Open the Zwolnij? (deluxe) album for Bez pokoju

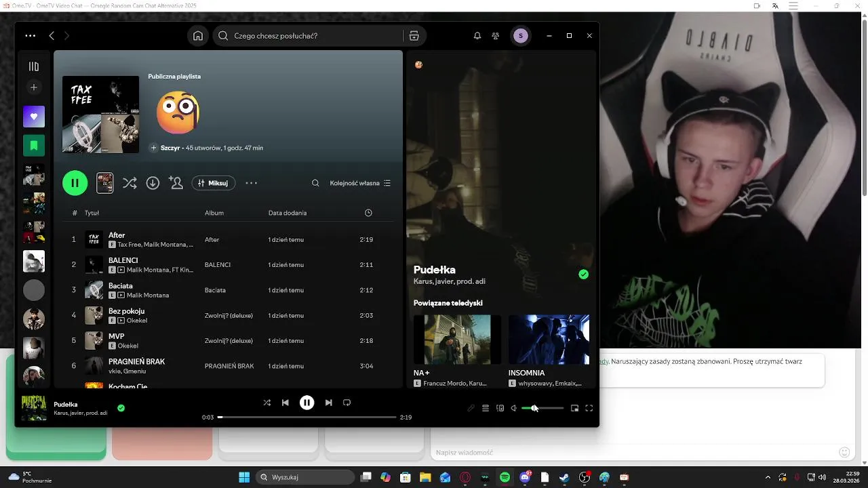(x=229, y=315)
